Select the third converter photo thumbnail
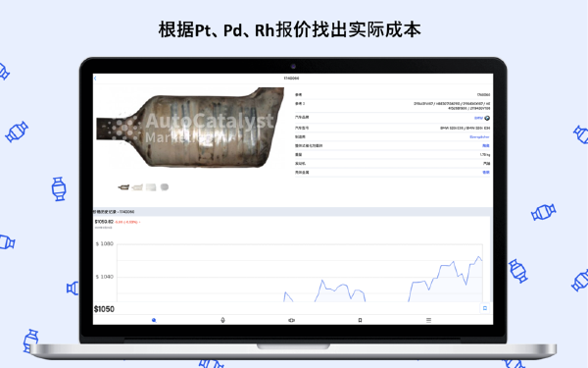This screenshot has width=588, height=368. (151, 187)
